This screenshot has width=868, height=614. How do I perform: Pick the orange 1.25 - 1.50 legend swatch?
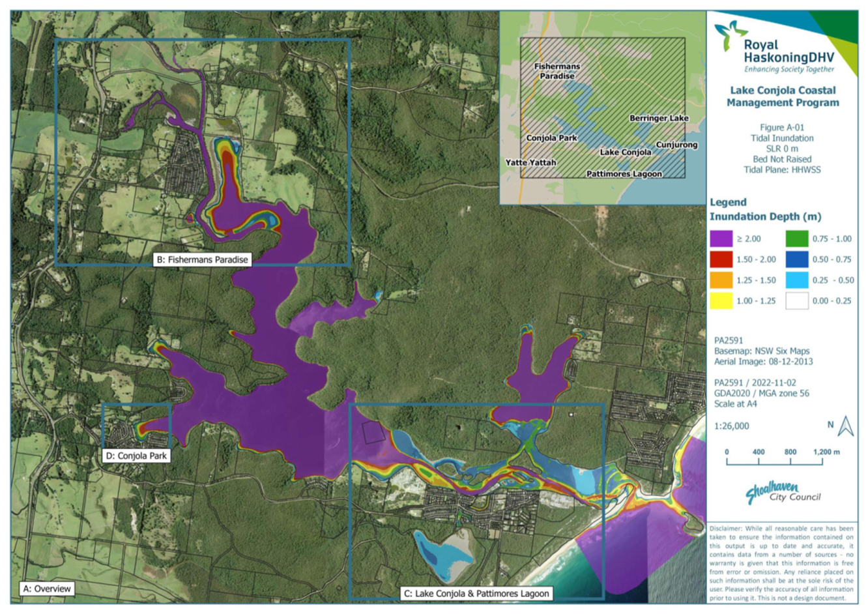721,280
